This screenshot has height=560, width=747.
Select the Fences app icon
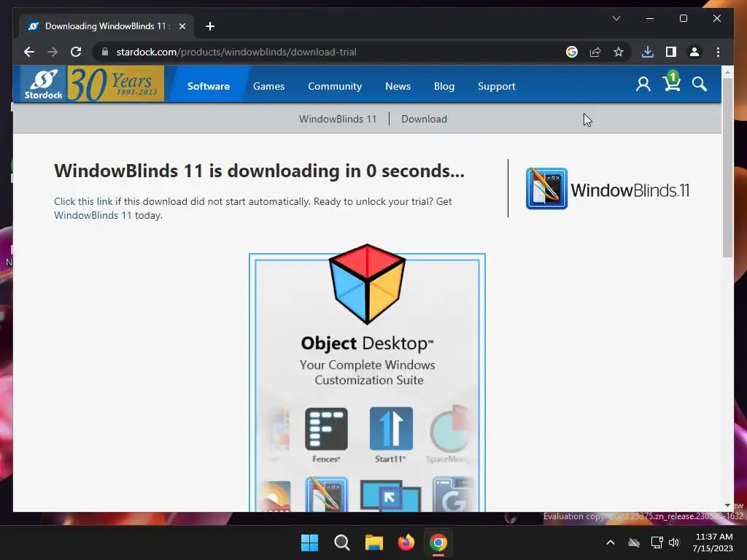click(x=326, y=429)
